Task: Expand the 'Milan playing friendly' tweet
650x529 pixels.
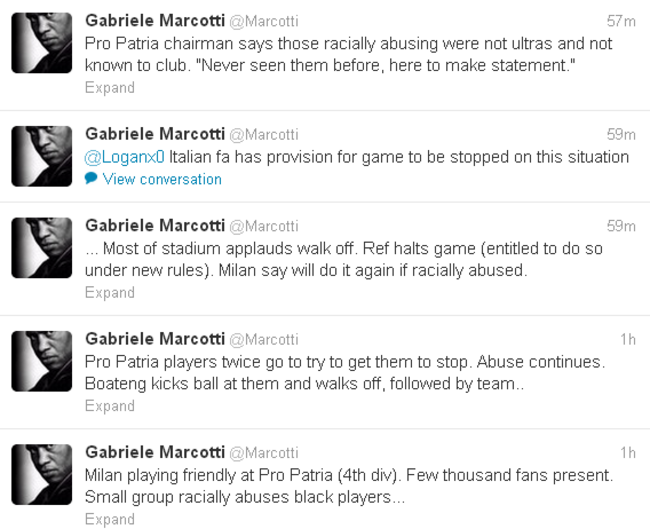Action: (x=109, y=519)
